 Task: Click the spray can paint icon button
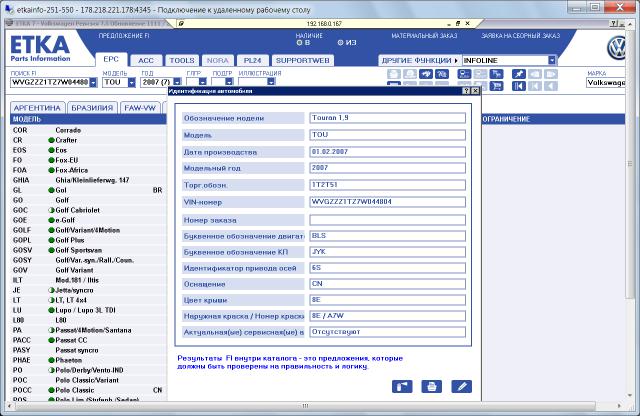(x=402, y=386)
